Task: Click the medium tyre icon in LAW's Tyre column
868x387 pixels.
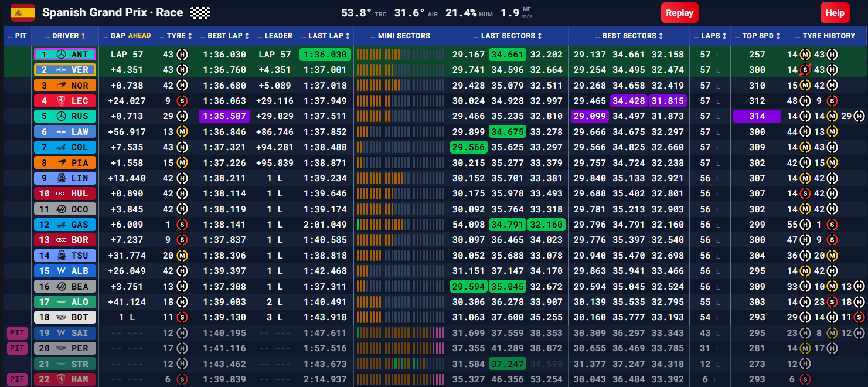Action: pyautogui.click(x=182, y=132)
